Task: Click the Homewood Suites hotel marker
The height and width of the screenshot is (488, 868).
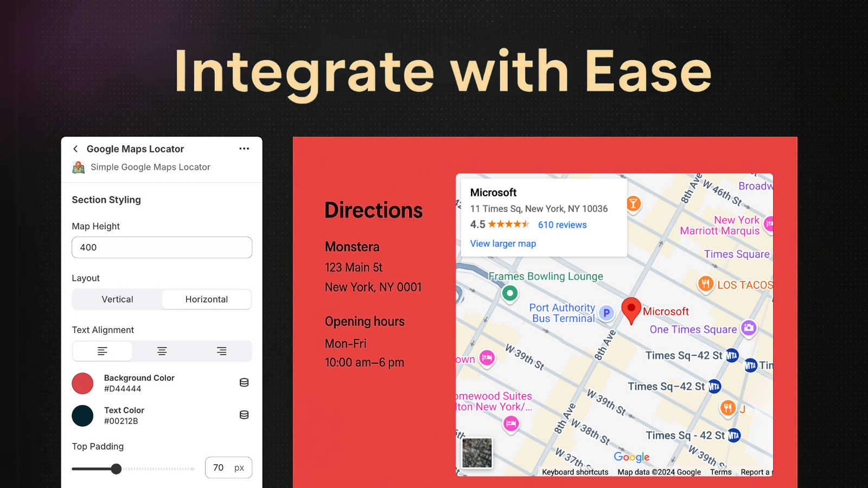Action: (511, 423)
